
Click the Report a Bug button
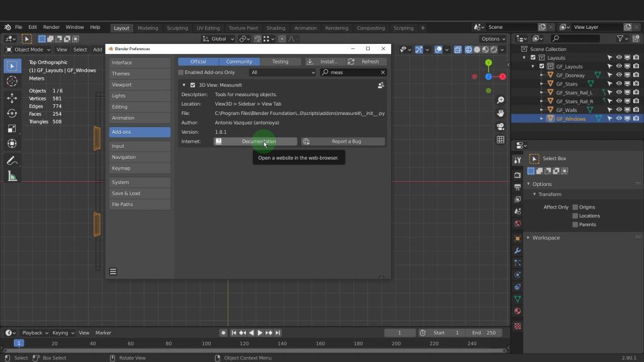click(343, 141)
